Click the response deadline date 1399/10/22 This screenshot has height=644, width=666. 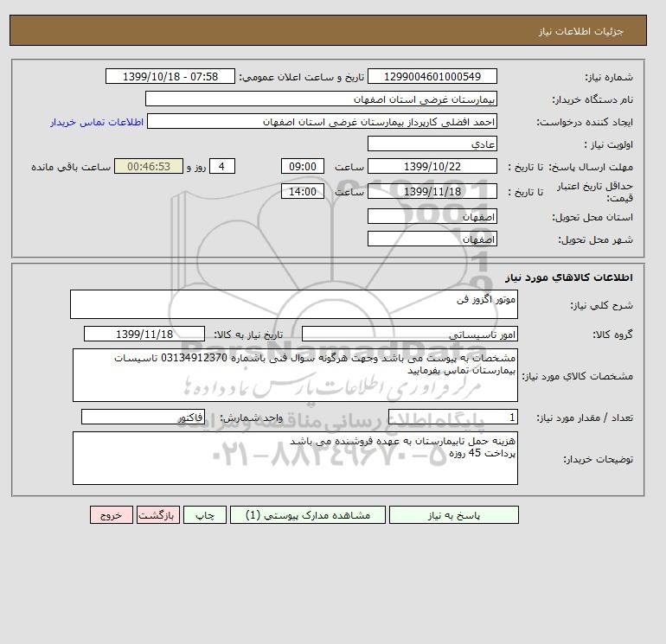pyautogui.click(x=432, y=167)
